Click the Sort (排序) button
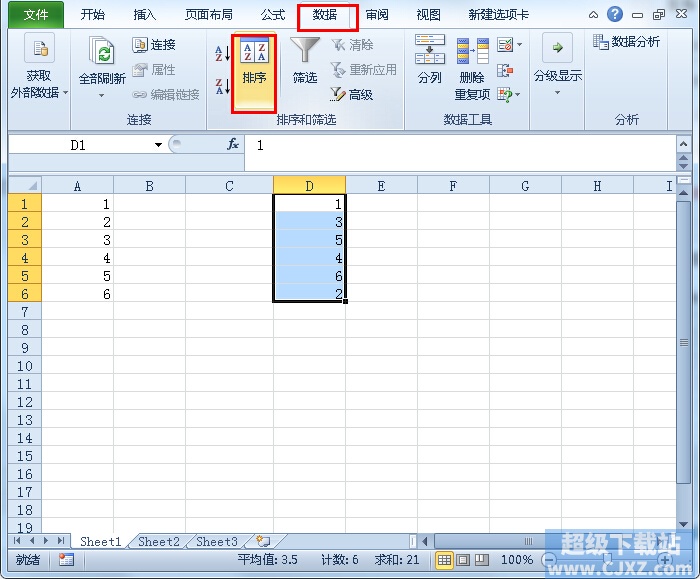Viewport: 700px width, 579px height. [x=254, y=74]
